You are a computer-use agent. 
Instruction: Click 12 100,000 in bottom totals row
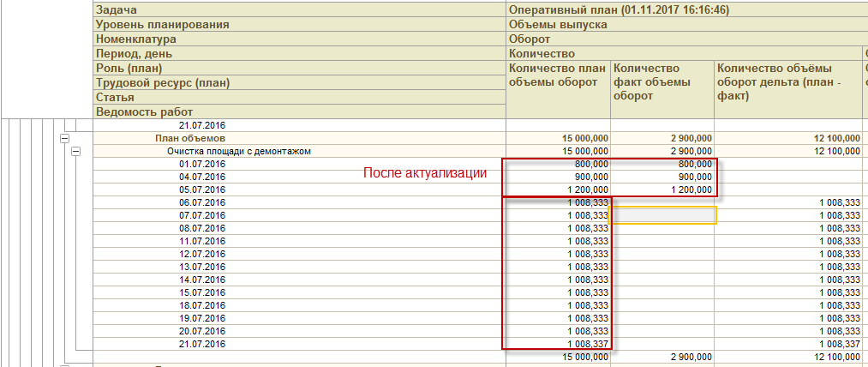click(x=837, y=357)
